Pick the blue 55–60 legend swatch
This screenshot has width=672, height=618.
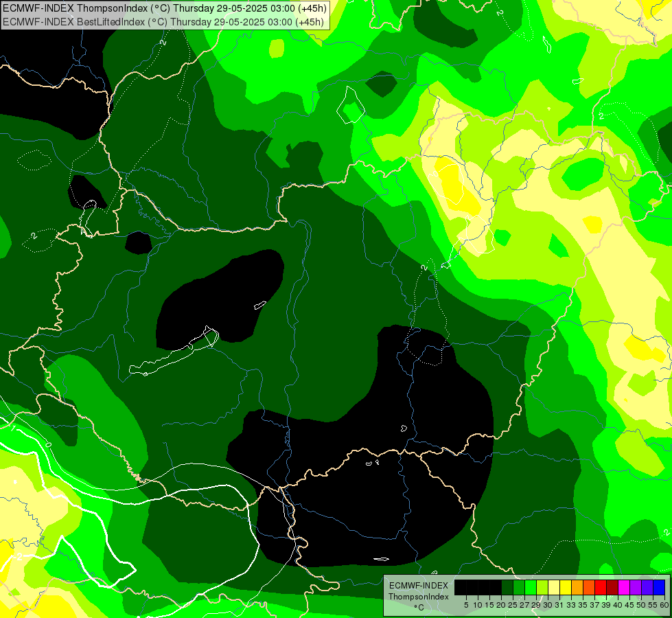click(659, 587)
